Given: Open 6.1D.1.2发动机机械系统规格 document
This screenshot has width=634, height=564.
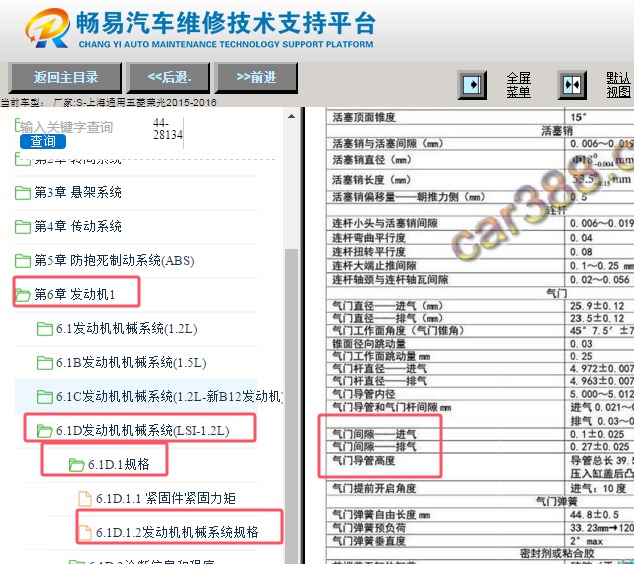Looking at the screenshot, I should pyautogui.click(x=177, y=532).
